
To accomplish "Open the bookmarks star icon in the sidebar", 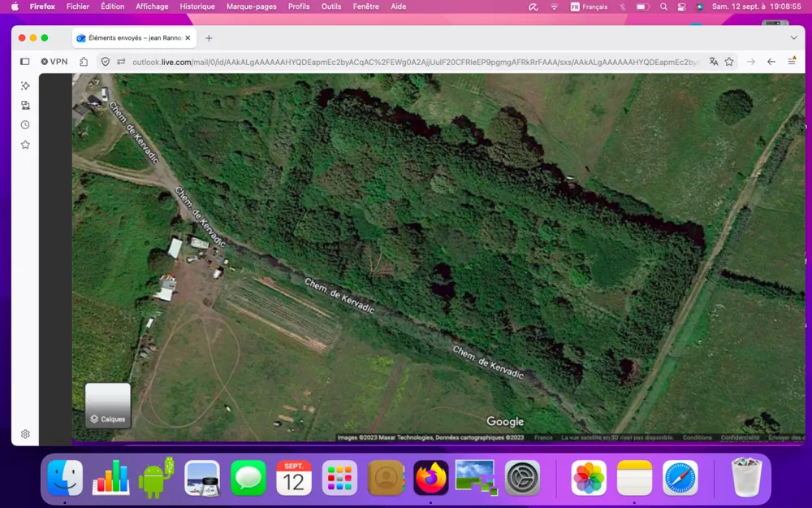I will pos(25,145).
